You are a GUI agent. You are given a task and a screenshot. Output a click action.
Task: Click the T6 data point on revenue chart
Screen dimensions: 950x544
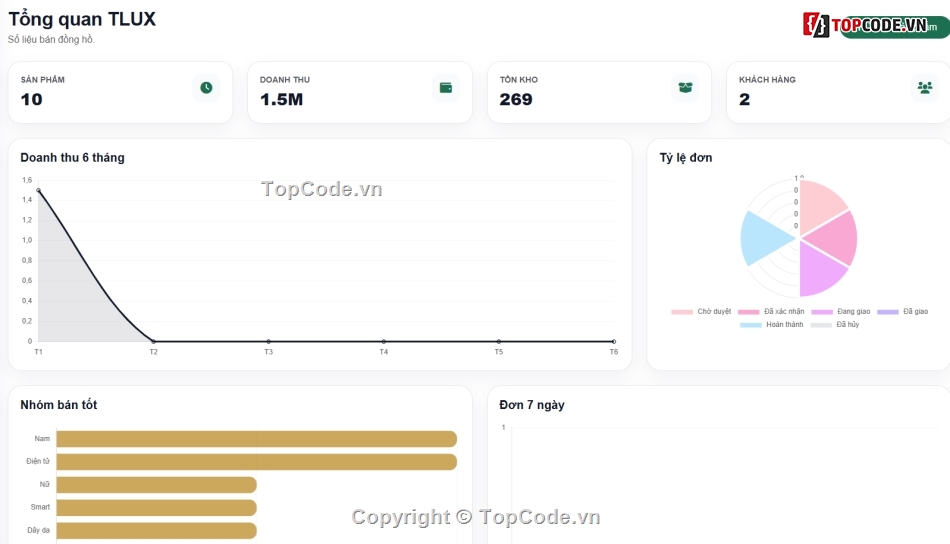pyautogui.click(x=614, y=342)
